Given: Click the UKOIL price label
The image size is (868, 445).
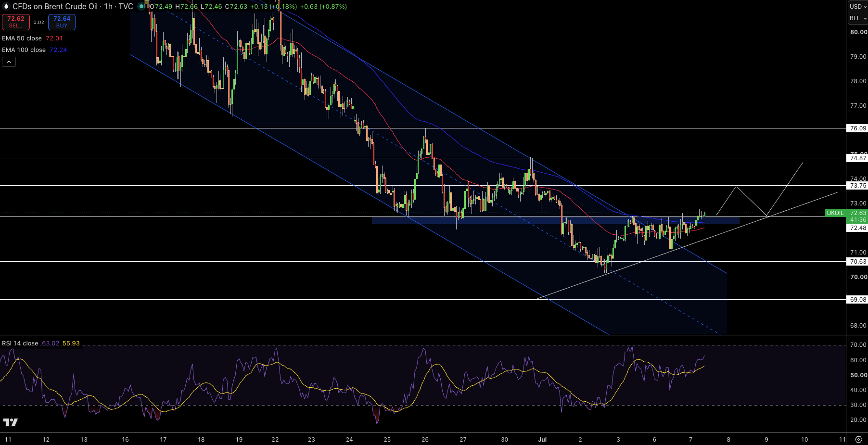Looking at the screenshot, I should point(835,213).
